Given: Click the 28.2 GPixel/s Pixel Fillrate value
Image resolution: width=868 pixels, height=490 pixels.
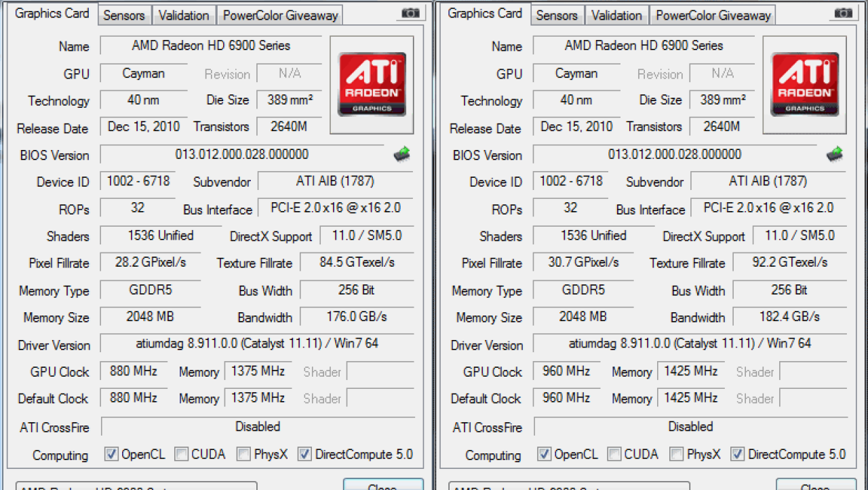Looking at the screenshot, I should 151,262.
